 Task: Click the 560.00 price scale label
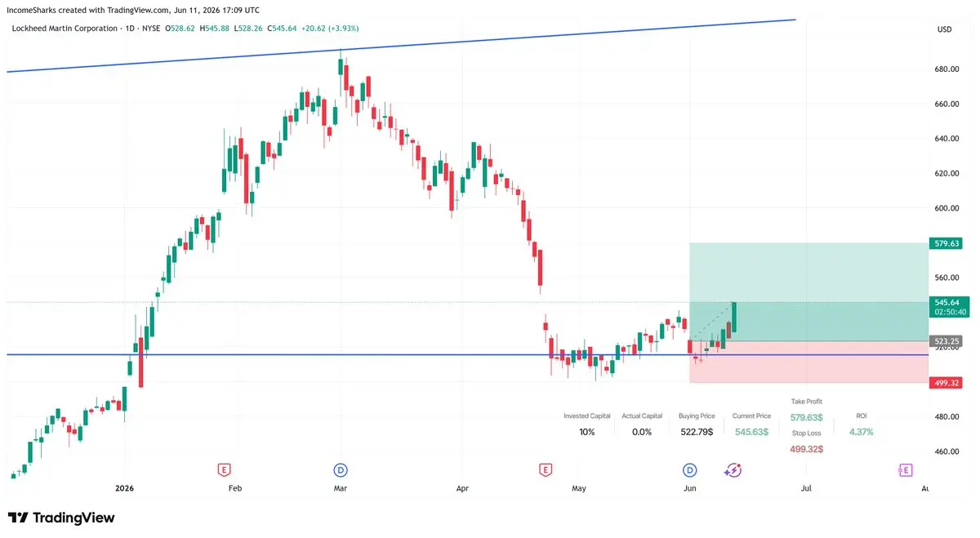point(947,278)
